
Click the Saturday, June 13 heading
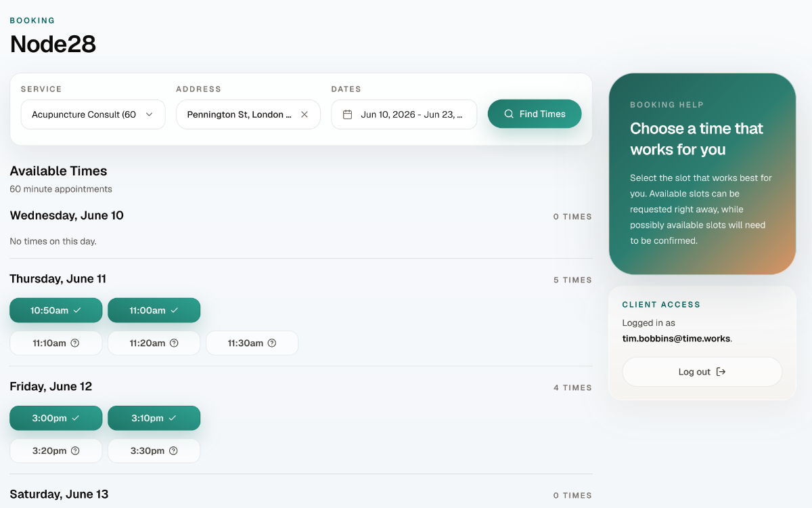pos(60,494)
